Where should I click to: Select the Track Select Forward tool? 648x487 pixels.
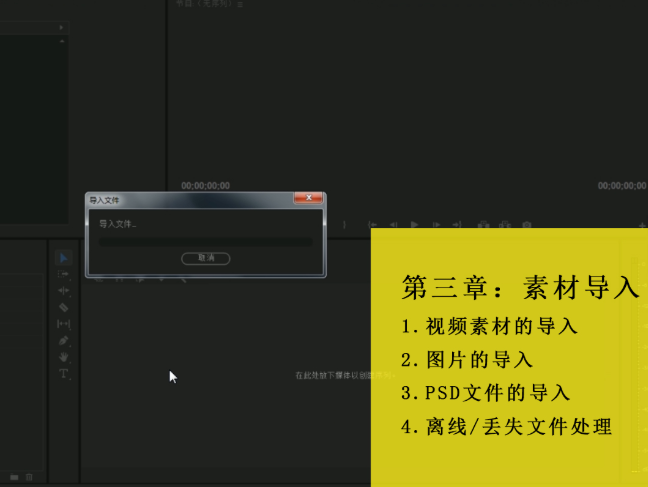click(x=63, y=274)
